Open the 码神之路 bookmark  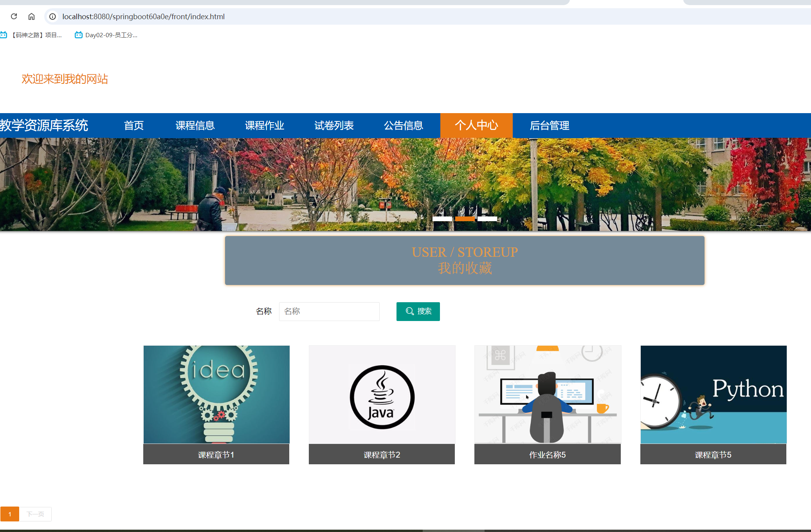[32, 35]
